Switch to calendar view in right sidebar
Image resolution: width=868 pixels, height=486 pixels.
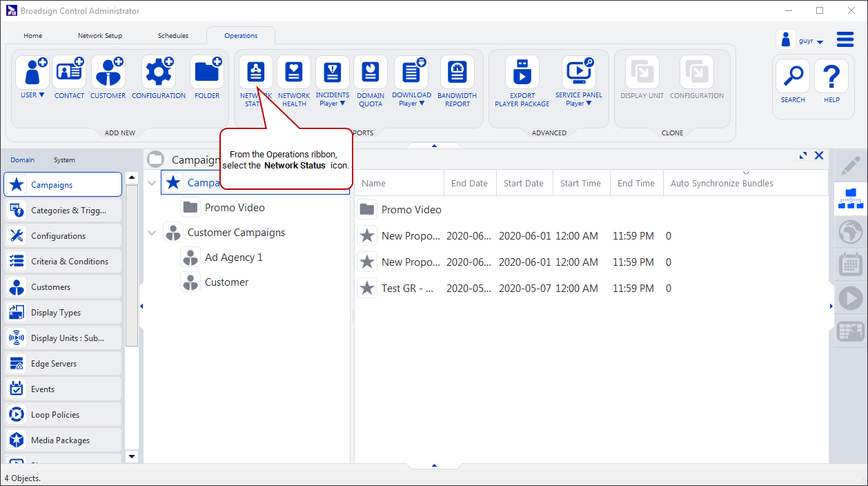tap(851, 265)
